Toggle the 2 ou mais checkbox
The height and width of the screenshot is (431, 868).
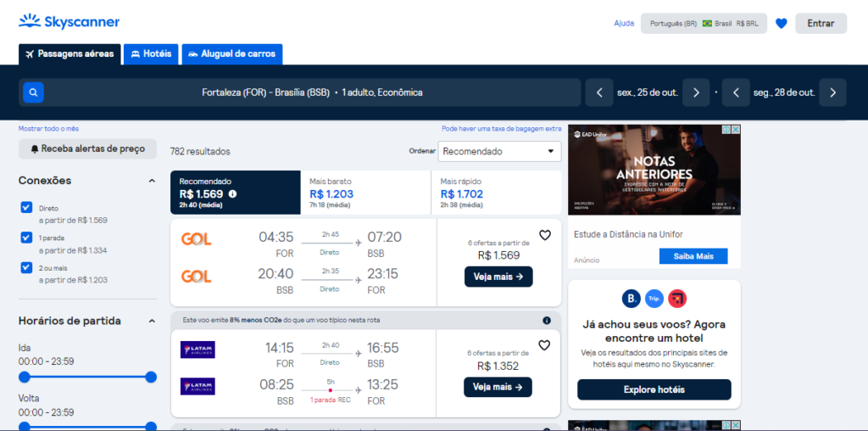click(x=26, y=267)
